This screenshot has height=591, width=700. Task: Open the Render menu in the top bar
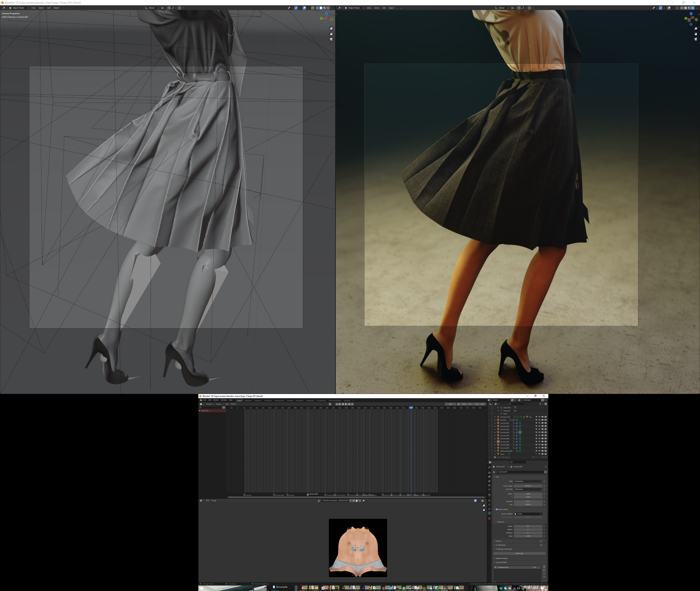[216, 400]
